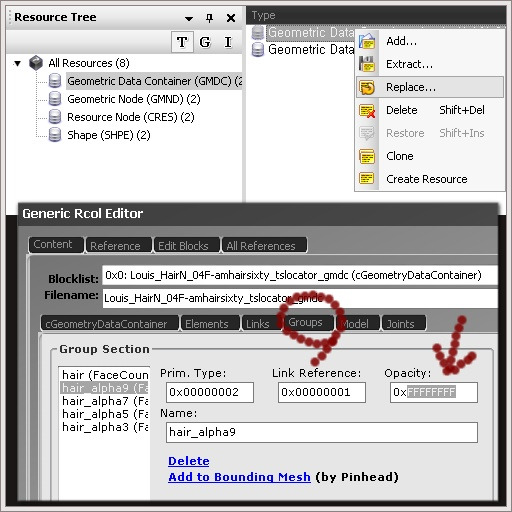Click the Replace… icon
Image resolution: width=512 pixels, height=512 pixels.
tap(367, 87)
